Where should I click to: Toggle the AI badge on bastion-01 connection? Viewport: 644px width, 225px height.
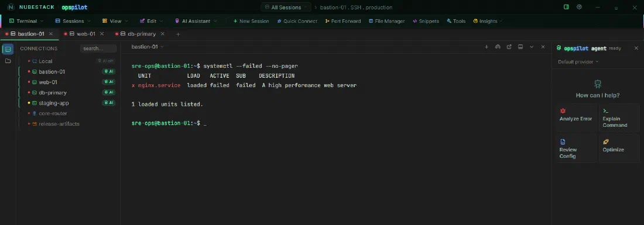(x=108, y=71)
